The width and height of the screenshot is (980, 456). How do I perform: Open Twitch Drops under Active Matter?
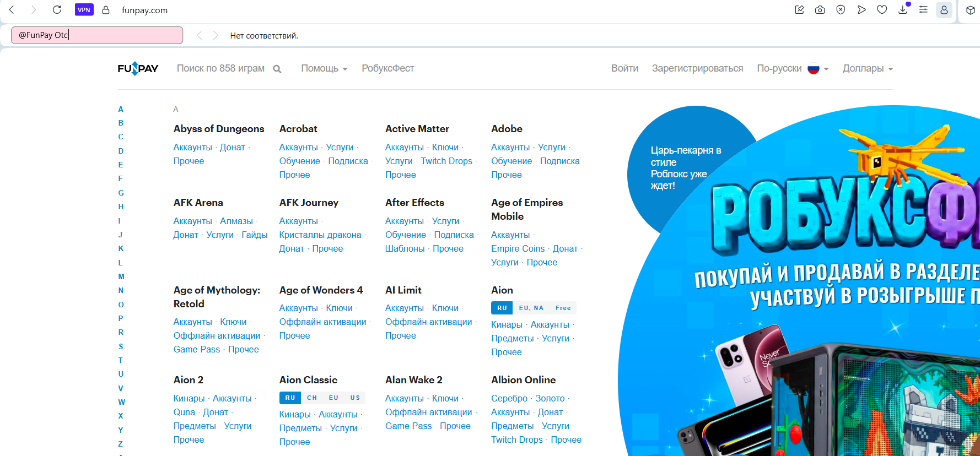pyautogui.click(x=446, y=161)
